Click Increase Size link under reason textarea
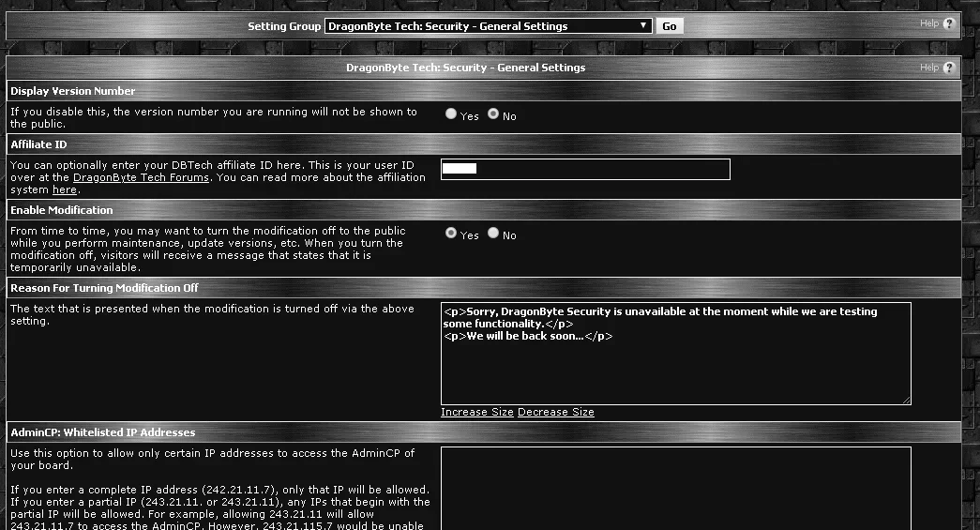This screenshot has width=980, height=530. tap(477, 412)
